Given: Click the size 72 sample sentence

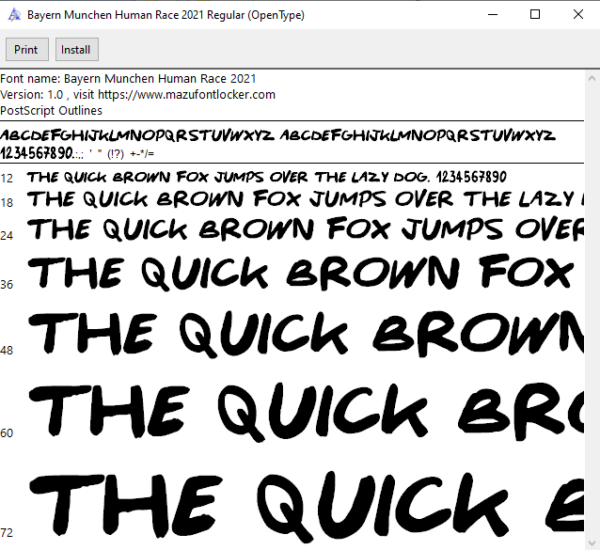Looking at the screenshot, I should tap(305, 505).
